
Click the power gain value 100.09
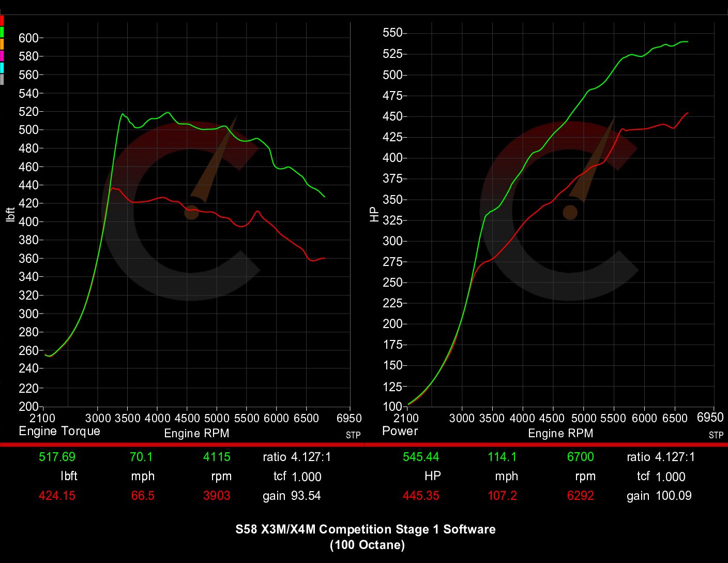click(673, 496)
